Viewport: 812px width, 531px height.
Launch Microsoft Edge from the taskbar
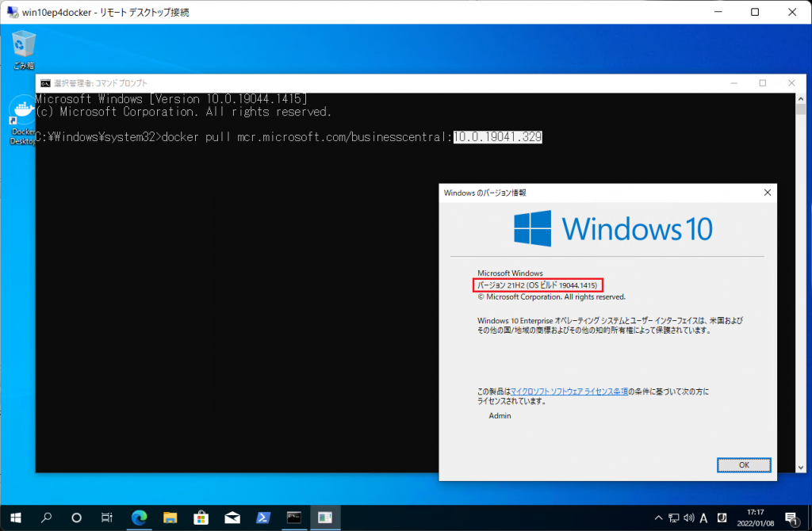tap(139, 518)
